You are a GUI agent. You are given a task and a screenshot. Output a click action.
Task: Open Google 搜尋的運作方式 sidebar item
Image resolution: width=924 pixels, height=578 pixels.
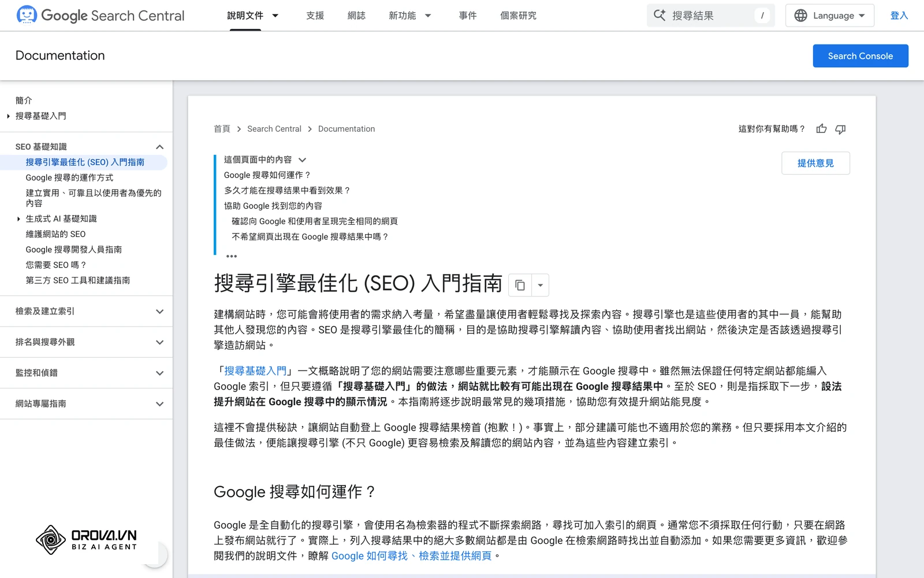(x=69, y=178)
